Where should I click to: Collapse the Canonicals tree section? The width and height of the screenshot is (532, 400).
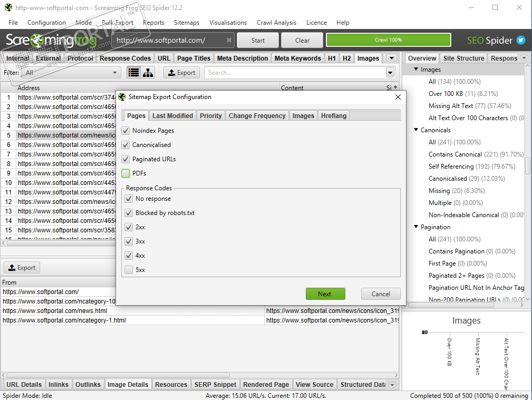[x=416, y=130]
